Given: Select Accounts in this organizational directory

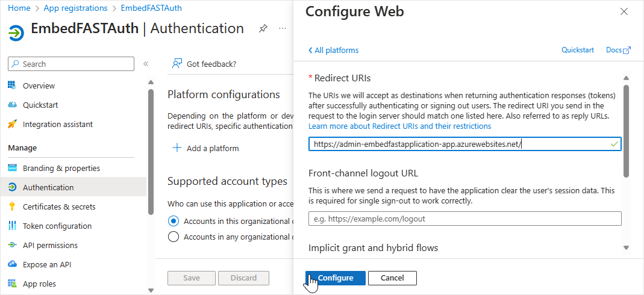Looking at the screenshot, I should [x=174, y=221].
